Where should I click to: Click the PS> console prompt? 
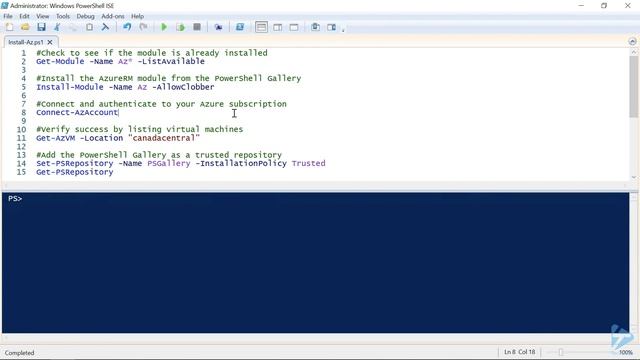[15, 199]
